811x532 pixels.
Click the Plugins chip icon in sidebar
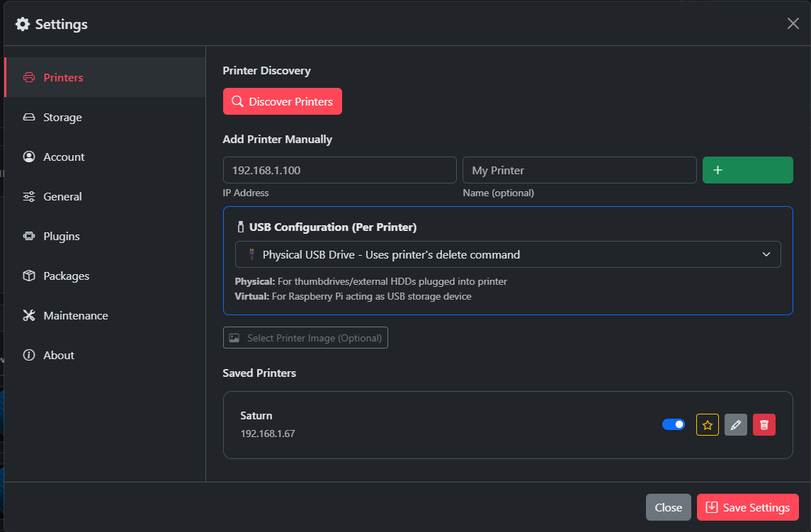29,237
